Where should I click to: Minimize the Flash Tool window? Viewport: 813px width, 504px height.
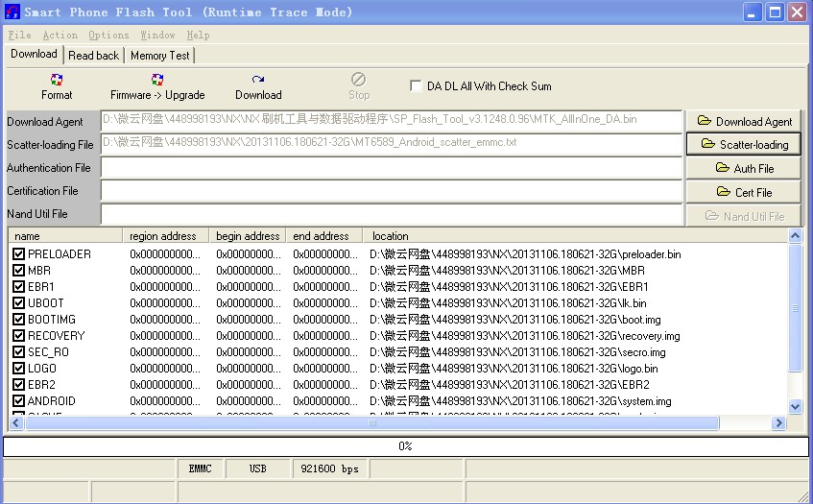coord(752,12)
